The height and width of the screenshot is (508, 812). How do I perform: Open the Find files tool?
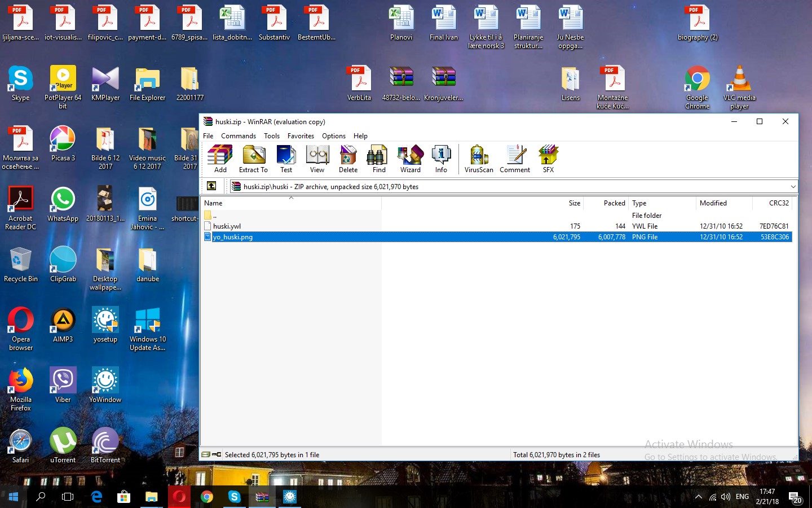(x=379, y=159)
